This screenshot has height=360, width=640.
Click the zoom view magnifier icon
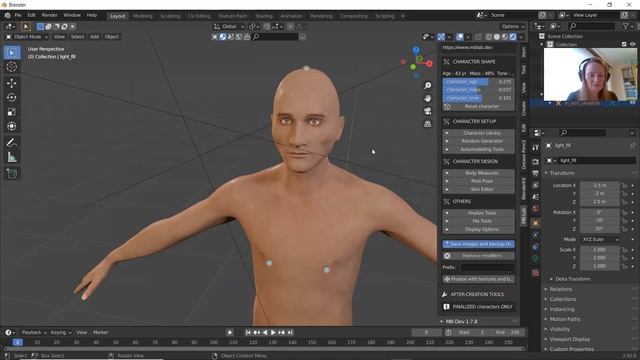coord(427,86)
